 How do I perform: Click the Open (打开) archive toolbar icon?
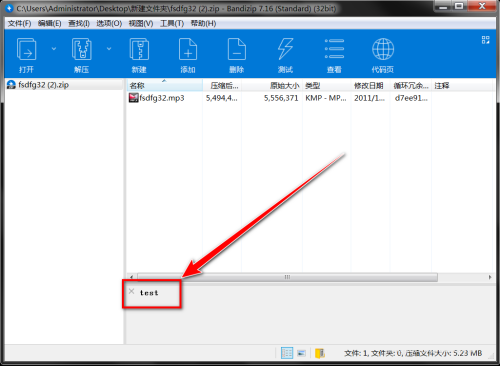[x=26, y=49]
